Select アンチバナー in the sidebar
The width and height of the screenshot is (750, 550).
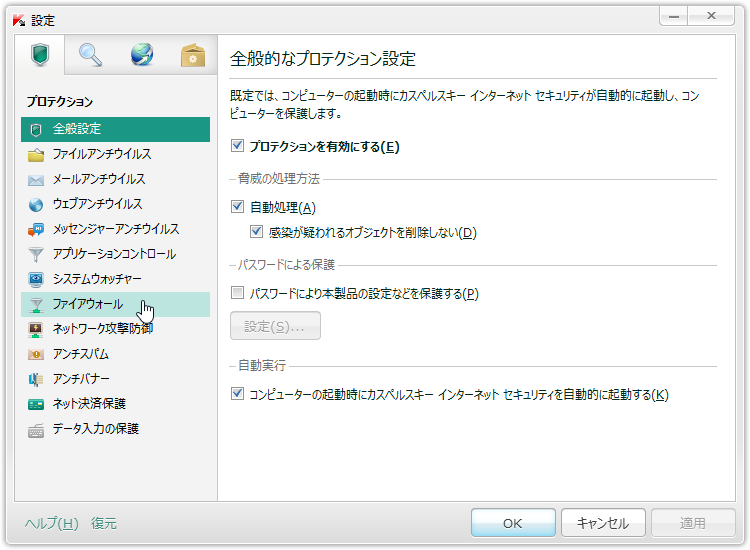pyautogui.click(x=115, y=379)
